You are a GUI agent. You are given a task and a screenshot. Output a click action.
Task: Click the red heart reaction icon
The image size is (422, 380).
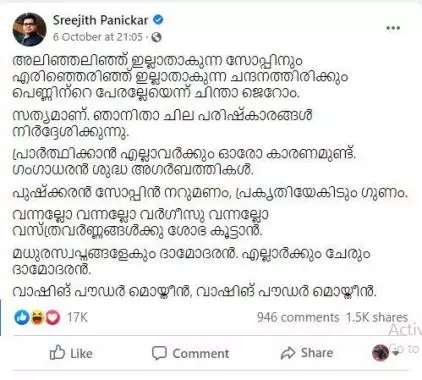tap(53, 317)
